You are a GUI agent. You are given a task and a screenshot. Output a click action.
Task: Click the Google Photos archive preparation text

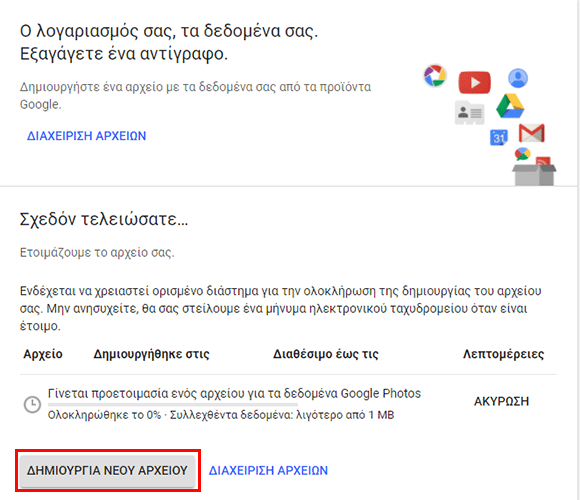[234, 393]
